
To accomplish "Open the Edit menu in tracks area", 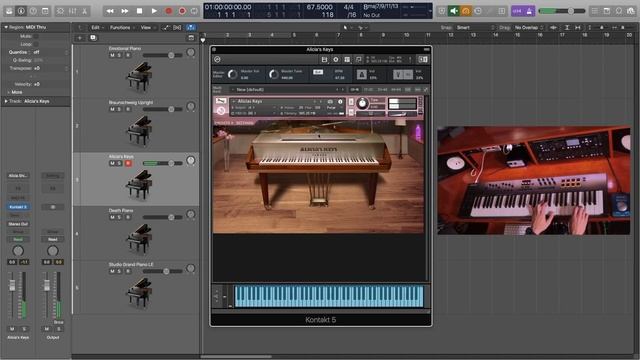I will coord(97,27).
